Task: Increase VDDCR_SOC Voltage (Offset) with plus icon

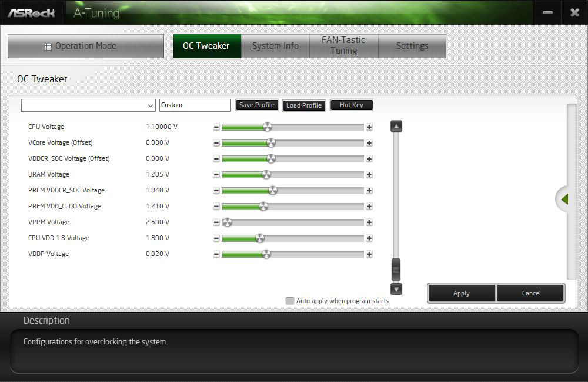Action: point(369,159)
